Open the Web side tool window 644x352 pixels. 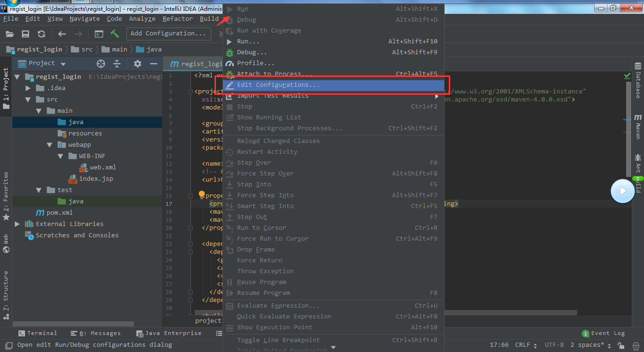pyautogui.click(x=6, y=243)
